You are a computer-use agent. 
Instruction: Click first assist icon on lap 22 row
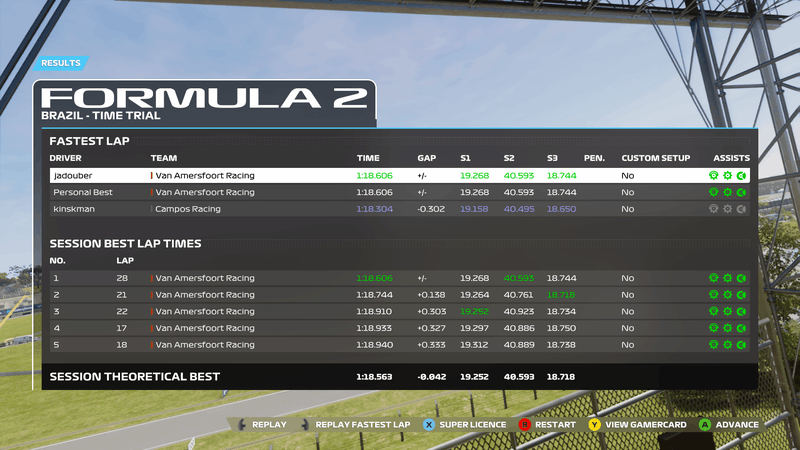[x=713, y=311]
